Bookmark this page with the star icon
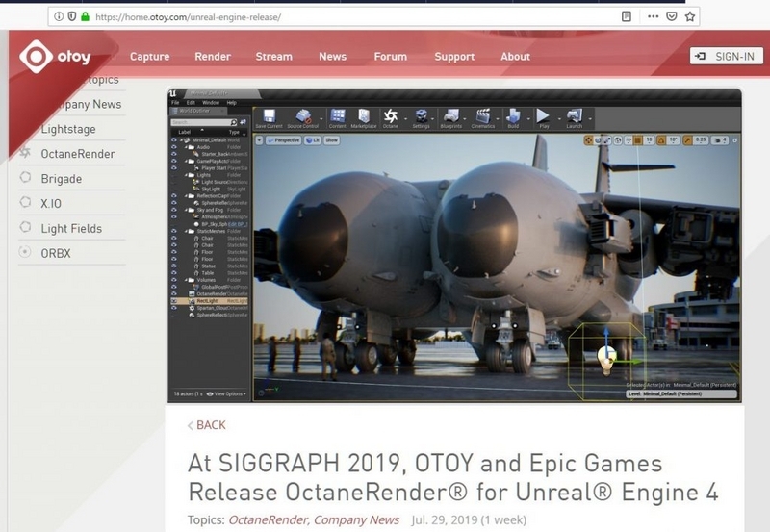The image size is (770, 532). (x=690, y=16)
